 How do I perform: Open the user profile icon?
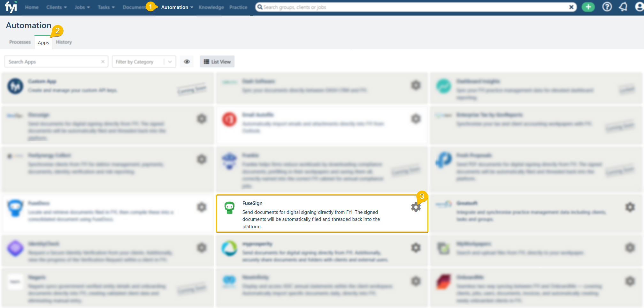pyautogui.click(x=639, y=7)
